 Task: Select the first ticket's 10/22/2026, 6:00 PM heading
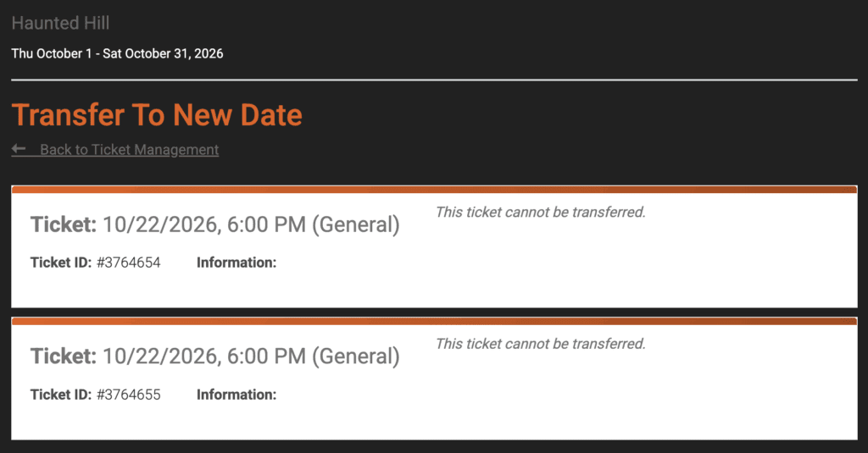coord(250,224)
